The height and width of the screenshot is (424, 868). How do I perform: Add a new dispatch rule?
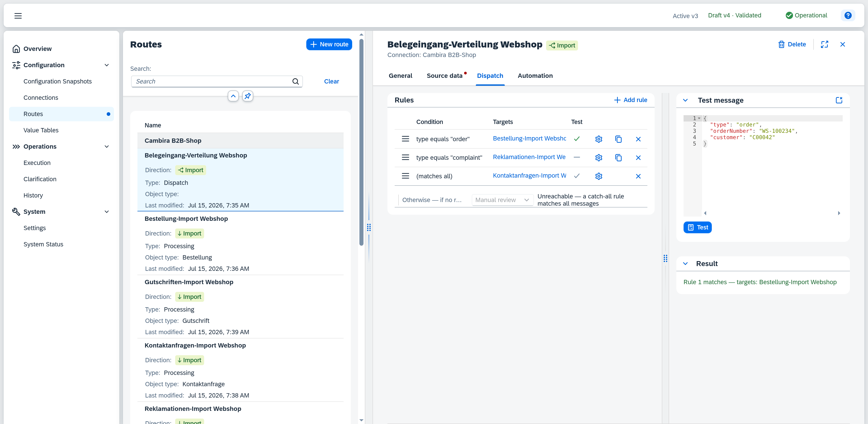tap(630, 100)
